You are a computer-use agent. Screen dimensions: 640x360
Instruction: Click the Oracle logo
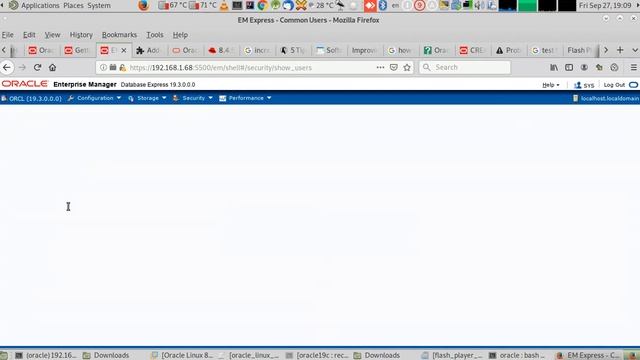click(24, 84)
